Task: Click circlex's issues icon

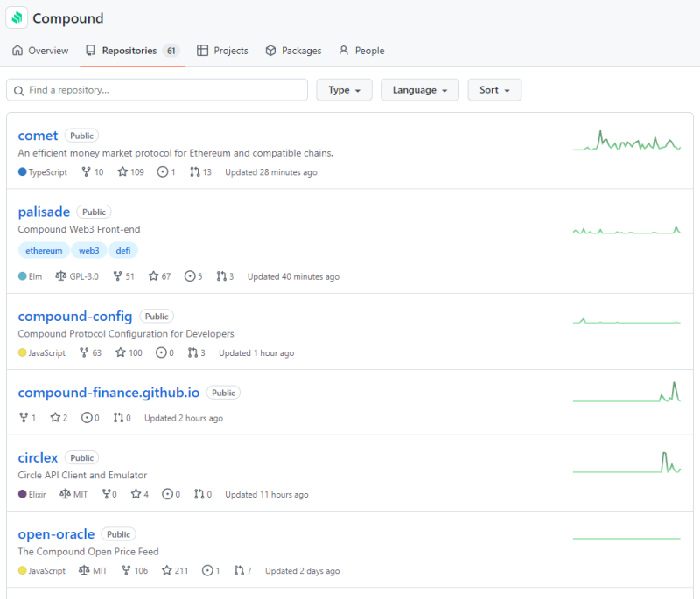Action: coord(167,494)
